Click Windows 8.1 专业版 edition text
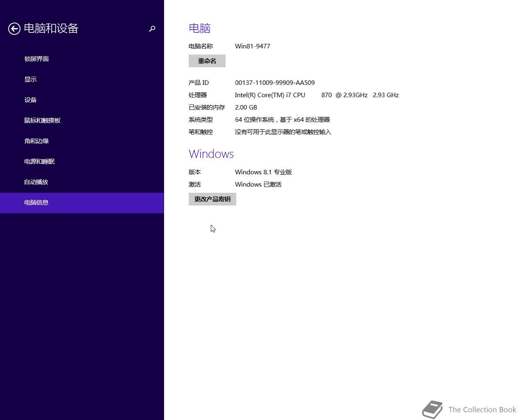 tap(263, 172)
